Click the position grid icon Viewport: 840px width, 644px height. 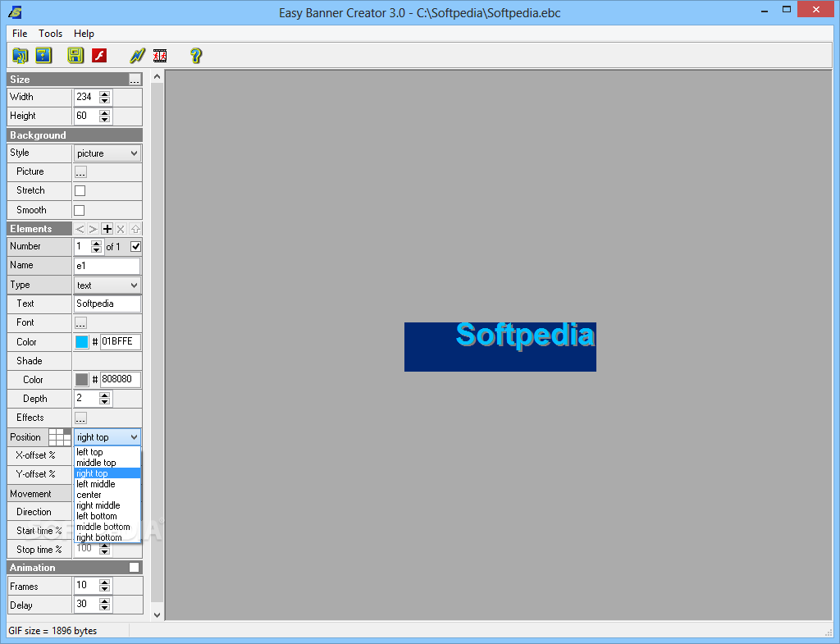pyautogui.click(x=59, y=437)
